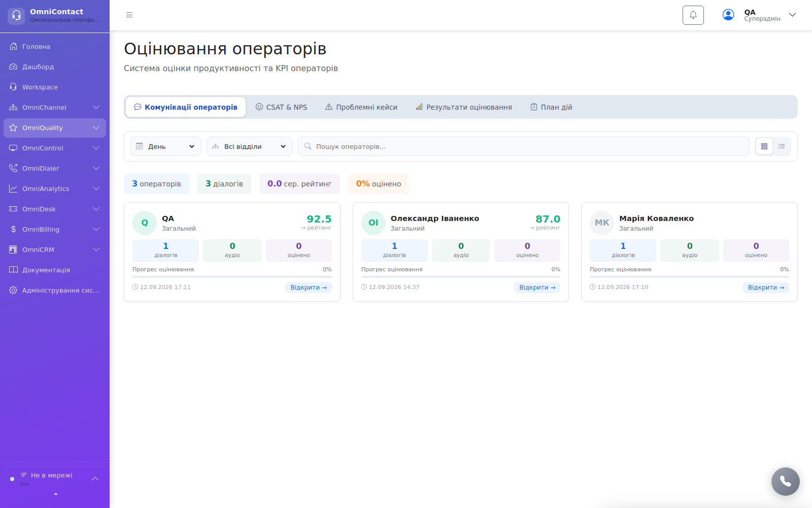Switch to list view
Screen dimensions: 812x508
click(x=782, y=146)
